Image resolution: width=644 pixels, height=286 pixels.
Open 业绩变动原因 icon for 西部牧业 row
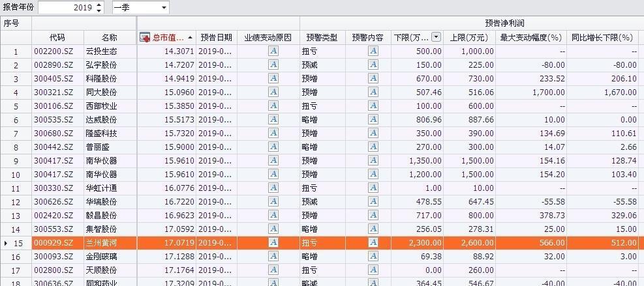pyautogui.click(x=273, y=106)
